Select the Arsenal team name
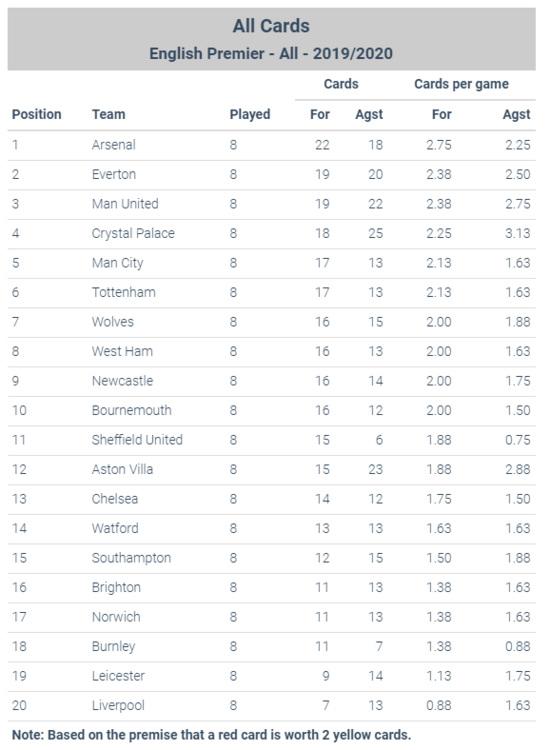Screen dimensions: 550x750 coord(114,144)
